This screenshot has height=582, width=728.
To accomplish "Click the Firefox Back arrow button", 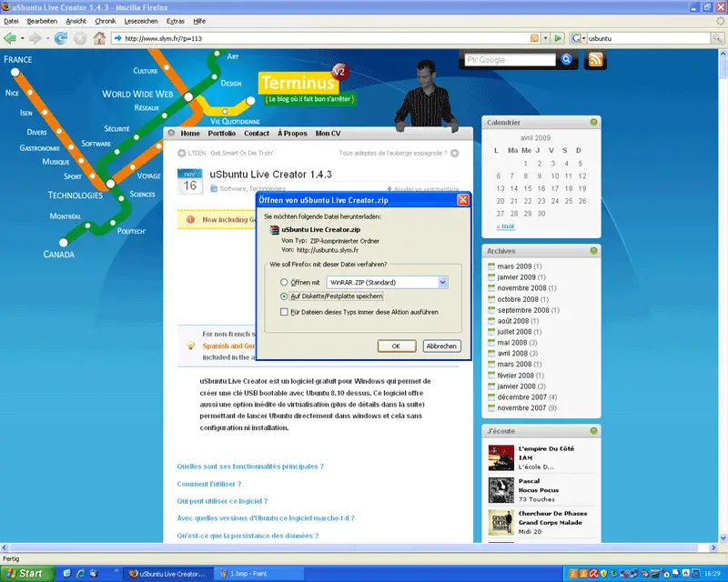I will click(9, 38).
